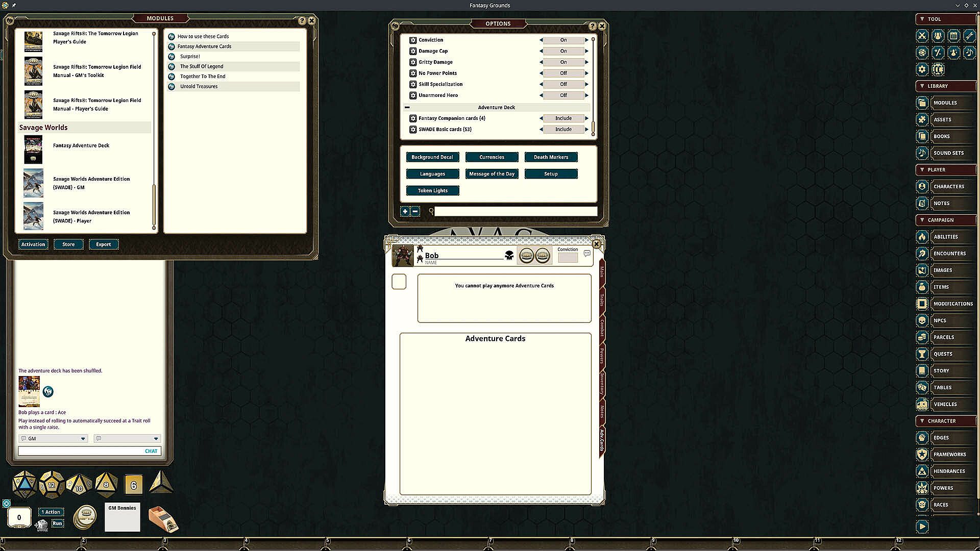
Task: Click checkbox left of Adventure Cards message
Action: [399, 282]
